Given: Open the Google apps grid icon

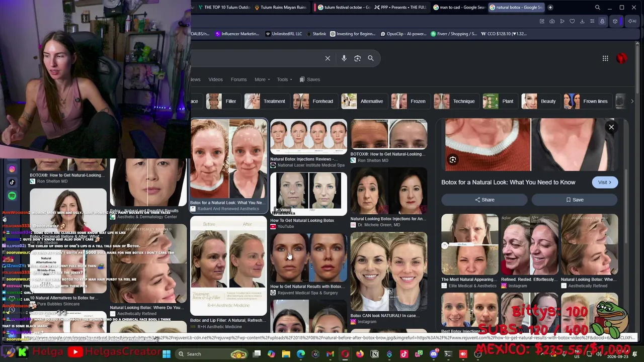Looking at the screenshot, I should (605, 58).
